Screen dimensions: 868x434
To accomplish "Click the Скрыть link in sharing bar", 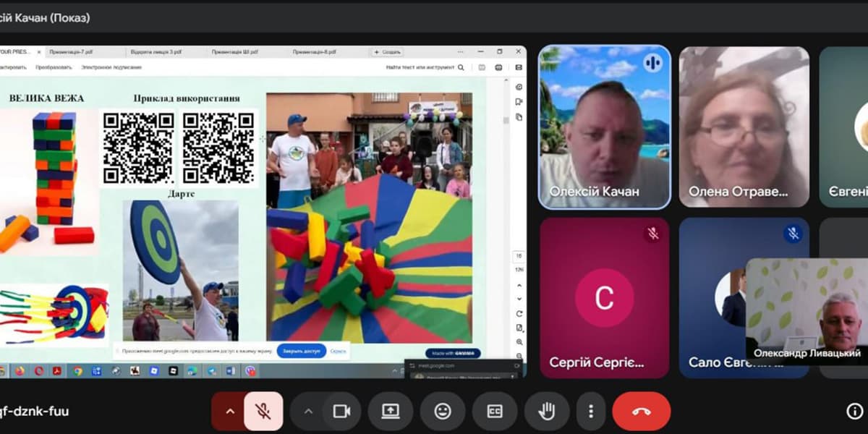I will pyautogui.click(x=338, y=351).
